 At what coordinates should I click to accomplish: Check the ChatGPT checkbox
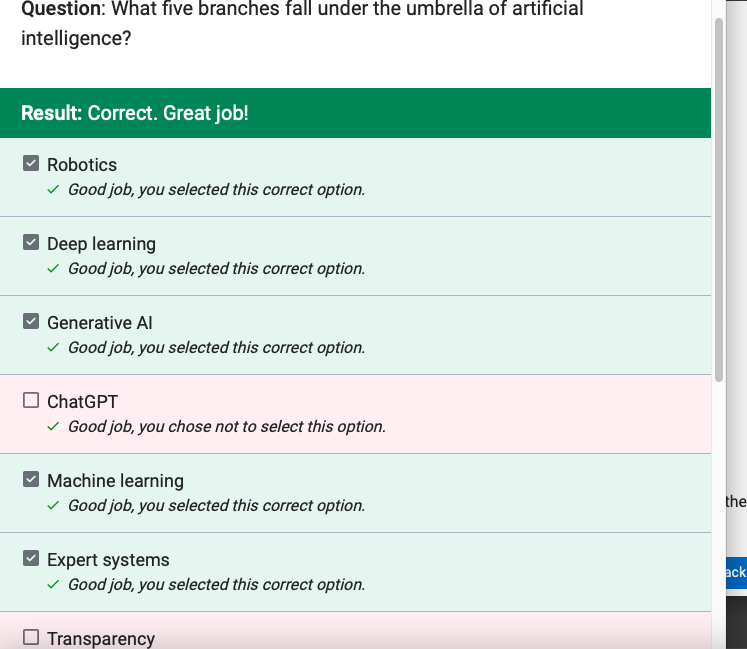(x=31, y=400)
